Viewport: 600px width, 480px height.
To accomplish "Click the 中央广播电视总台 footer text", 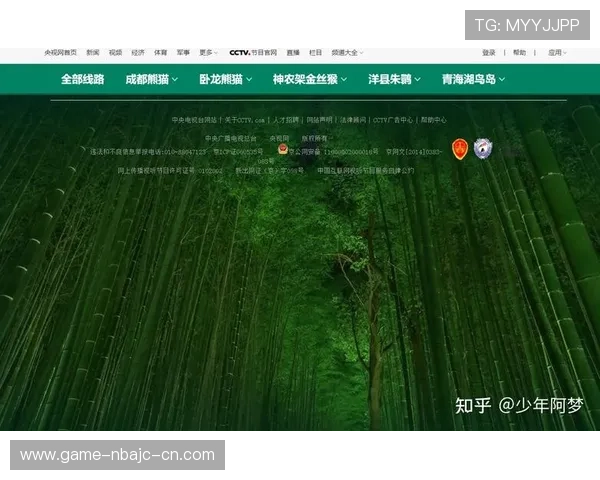I will pos(231,138).
